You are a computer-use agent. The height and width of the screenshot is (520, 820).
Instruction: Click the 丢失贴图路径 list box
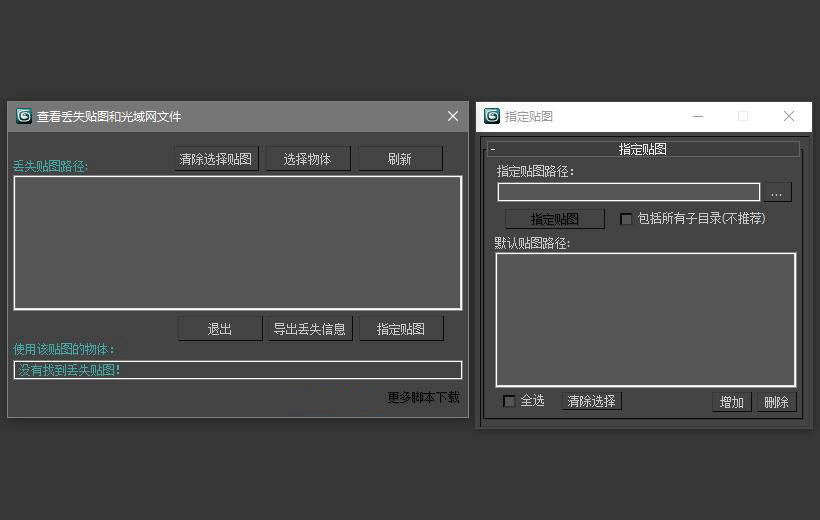237,243
